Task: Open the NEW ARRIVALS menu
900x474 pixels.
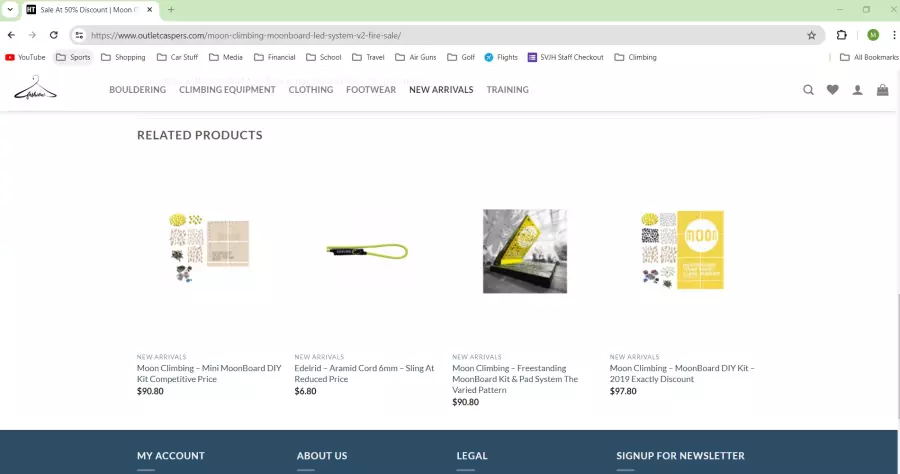Action: [441, 90]
